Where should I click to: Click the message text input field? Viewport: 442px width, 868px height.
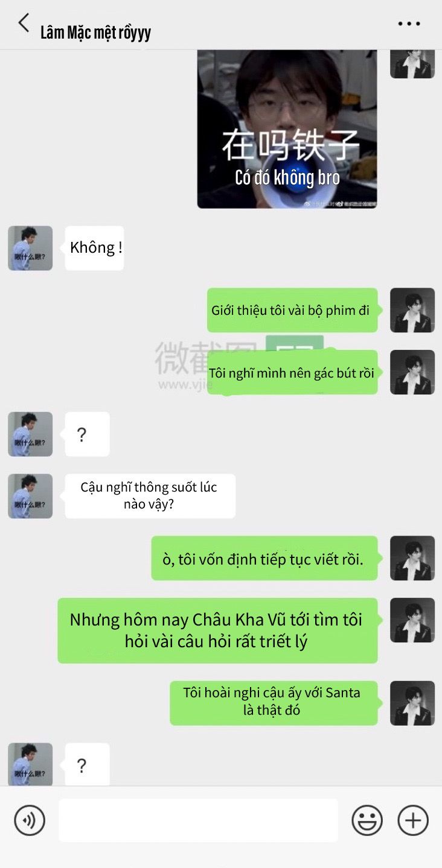coord(198,820)
